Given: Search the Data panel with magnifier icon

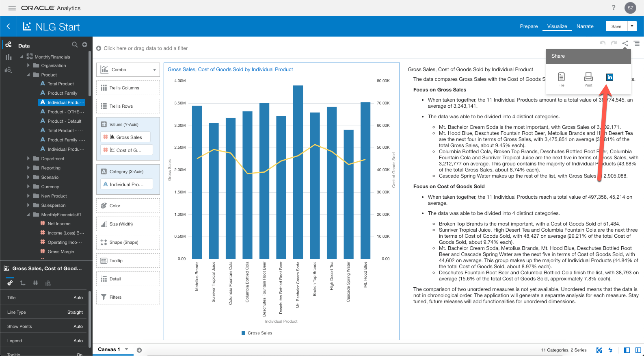Looking at the screenshot, I should [x=75, y=45].
